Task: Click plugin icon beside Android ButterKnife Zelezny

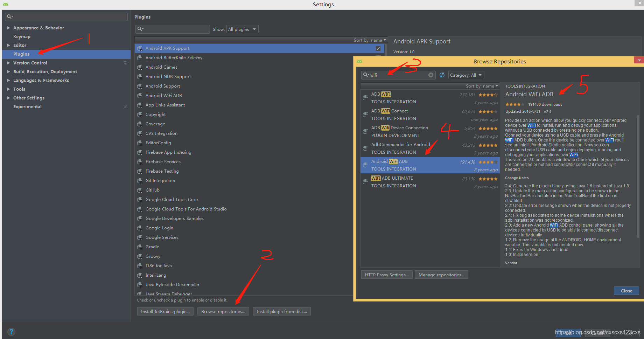Action: pyautogui.click(x=140, y=58)
